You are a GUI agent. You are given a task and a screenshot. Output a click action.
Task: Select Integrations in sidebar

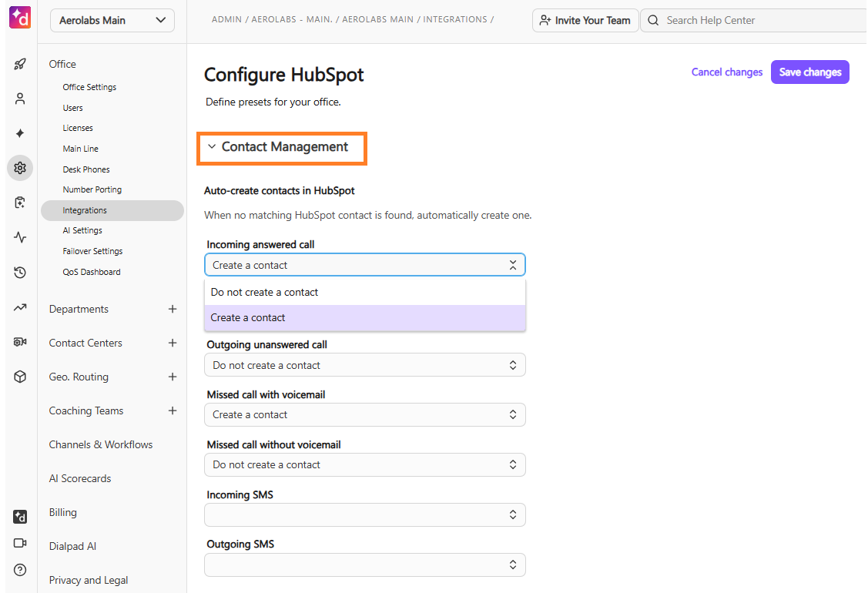(112, 210)
